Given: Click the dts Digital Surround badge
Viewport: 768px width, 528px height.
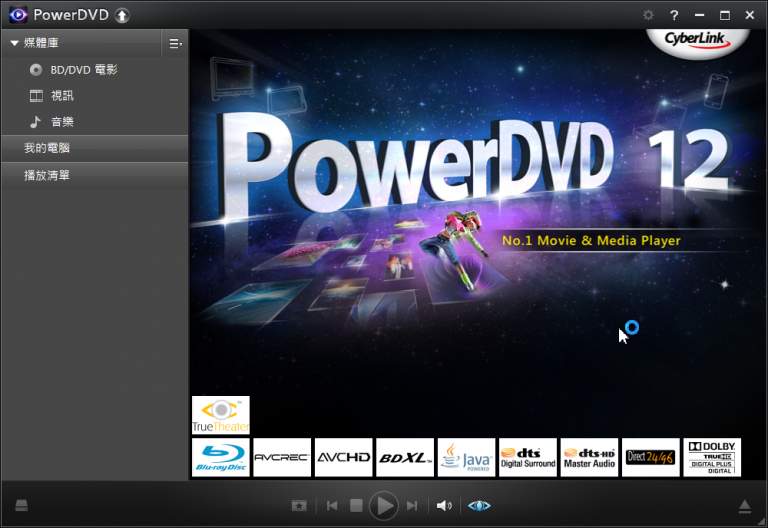Looking at the screenshot, I should [x=528, y=457].
